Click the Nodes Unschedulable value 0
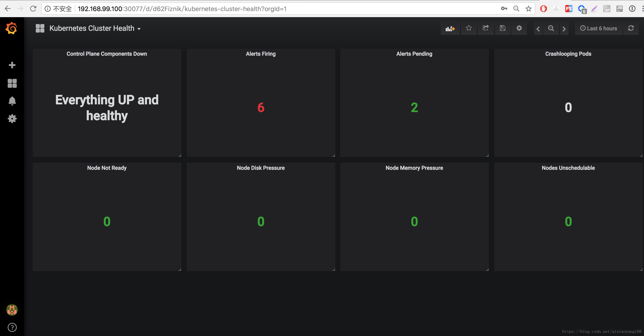The width and height of the screenshot is (644, 336). [568, 222]
